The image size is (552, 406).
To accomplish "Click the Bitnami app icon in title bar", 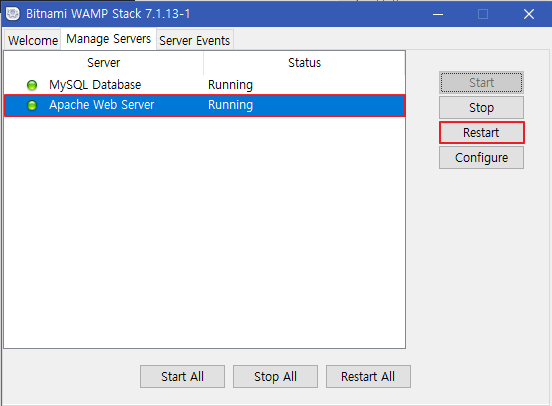I will [13, 14].
